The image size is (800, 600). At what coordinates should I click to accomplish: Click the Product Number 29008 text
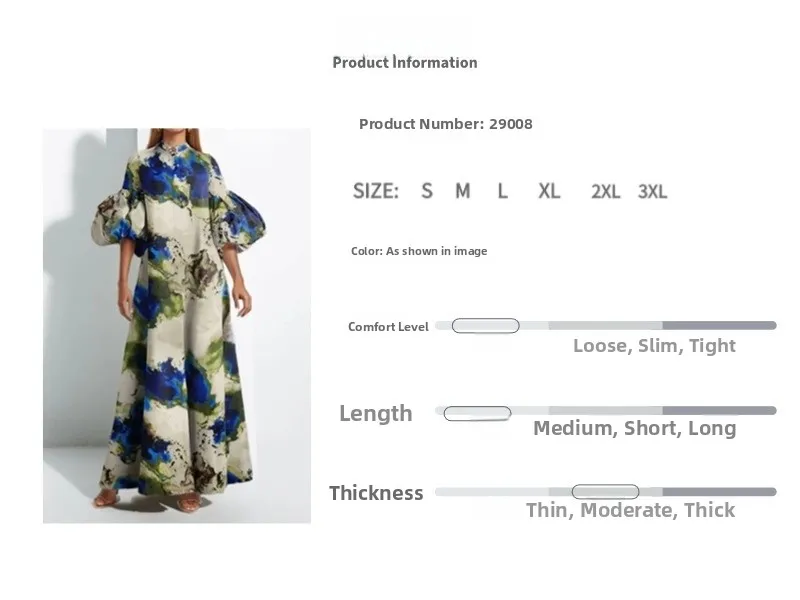point(445,124)
